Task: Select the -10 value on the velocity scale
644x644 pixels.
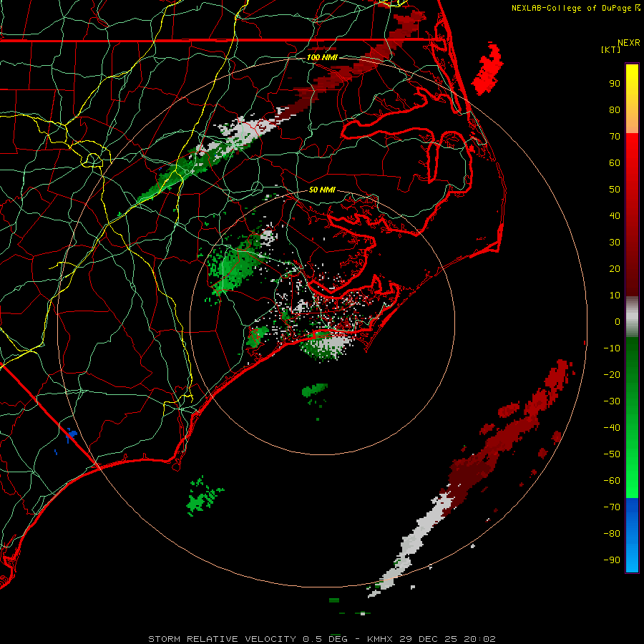Action: pyautogui.click(x=612, y=348)
